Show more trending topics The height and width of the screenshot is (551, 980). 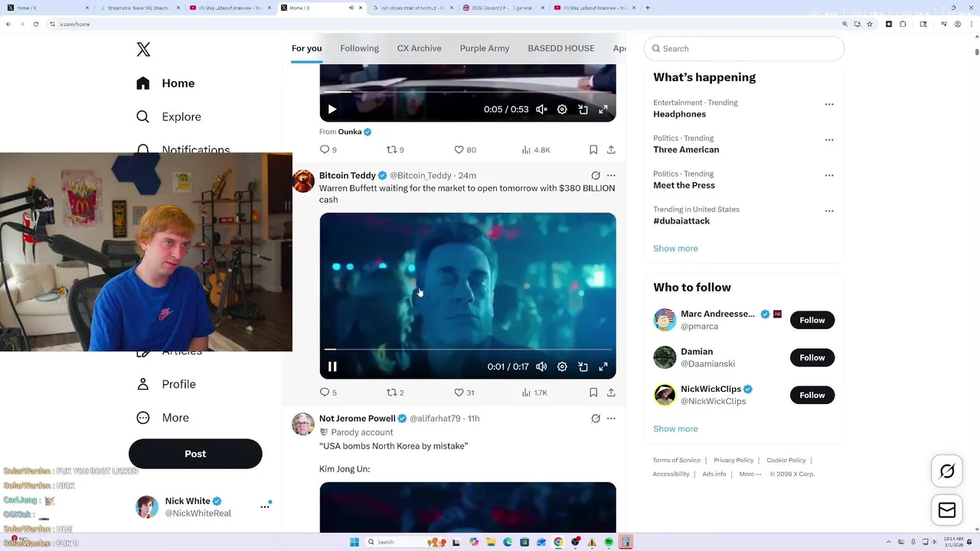tap(675, 249)
